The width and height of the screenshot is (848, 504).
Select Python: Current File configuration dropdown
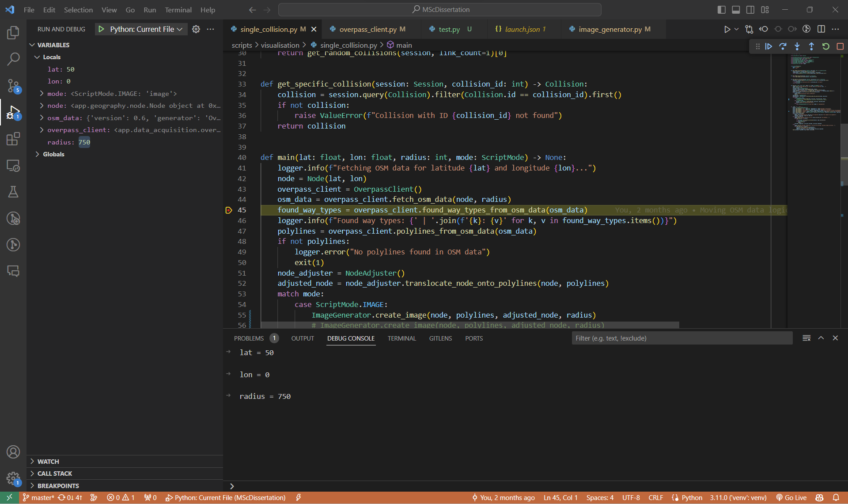click(x=146, y=29)
